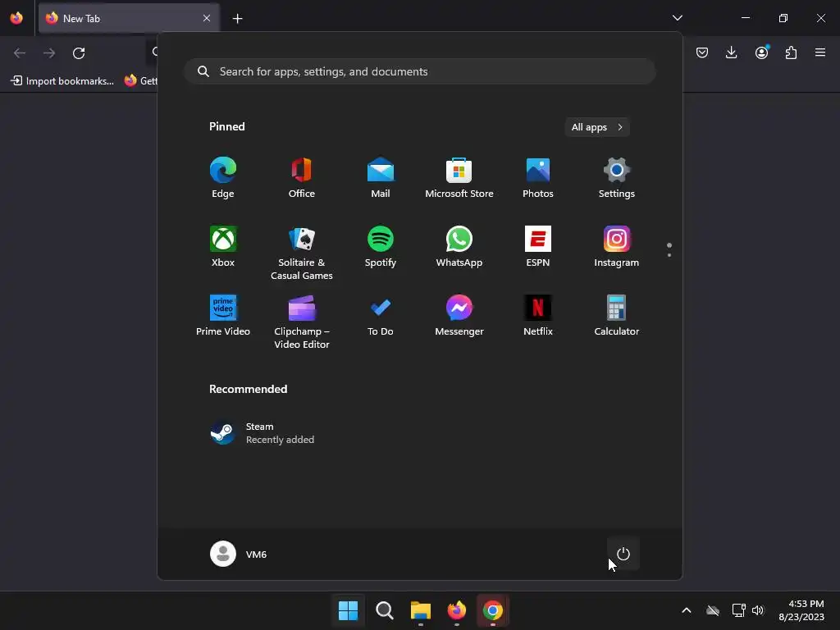Go forward in Firefox
This screenshot has width=840, height=630.
49,52
